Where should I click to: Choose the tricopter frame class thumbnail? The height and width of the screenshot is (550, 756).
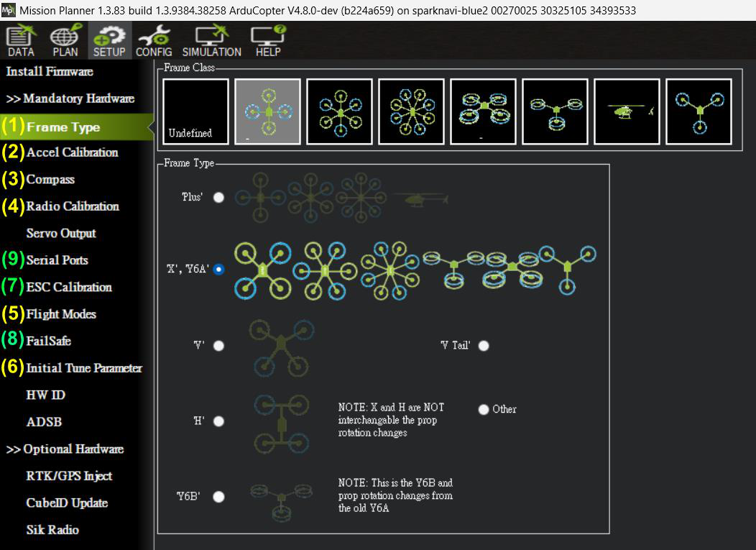coord(699,111)
